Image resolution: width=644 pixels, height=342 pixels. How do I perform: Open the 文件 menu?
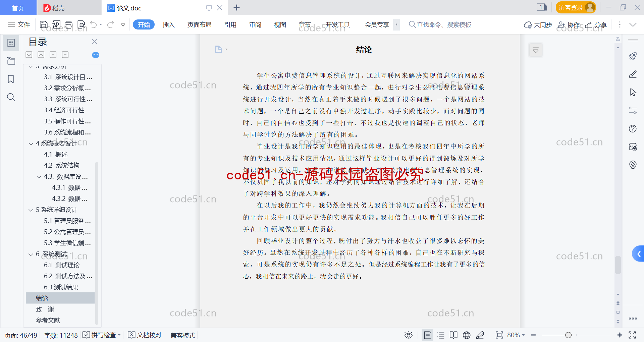pyautogui.click(x=19, y=24)
